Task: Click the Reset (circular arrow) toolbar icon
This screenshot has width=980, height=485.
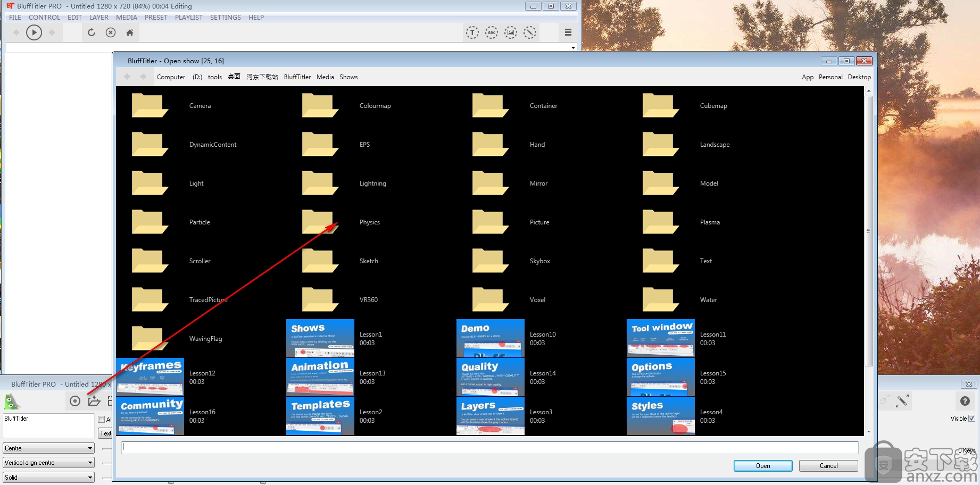Action: (x=92, y=32)
